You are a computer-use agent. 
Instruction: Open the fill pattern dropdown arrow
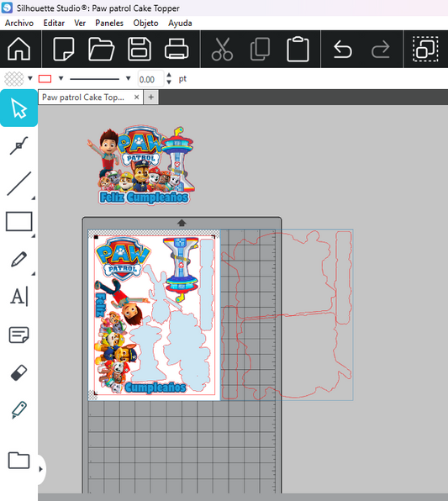(30, 78)
